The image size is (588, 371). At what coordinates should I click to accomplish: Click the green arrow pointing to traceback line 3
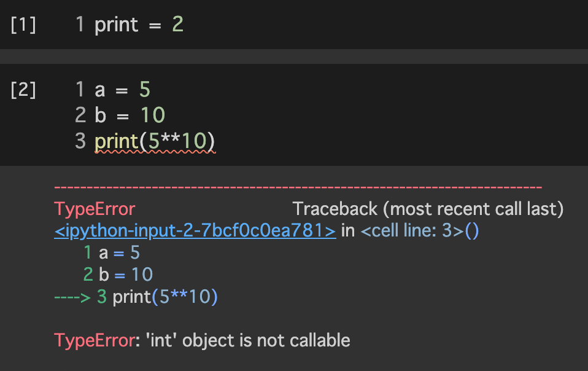72,297
